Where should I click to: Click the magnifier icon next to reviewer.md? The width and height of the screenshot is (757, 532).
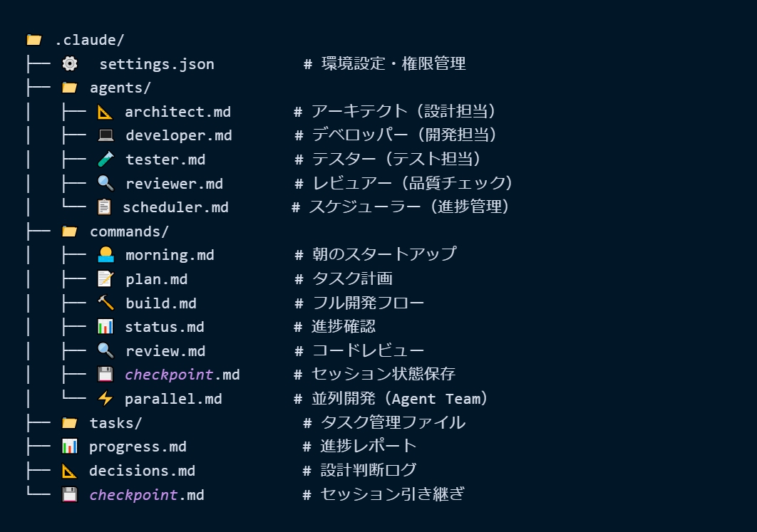pos(105,184)
